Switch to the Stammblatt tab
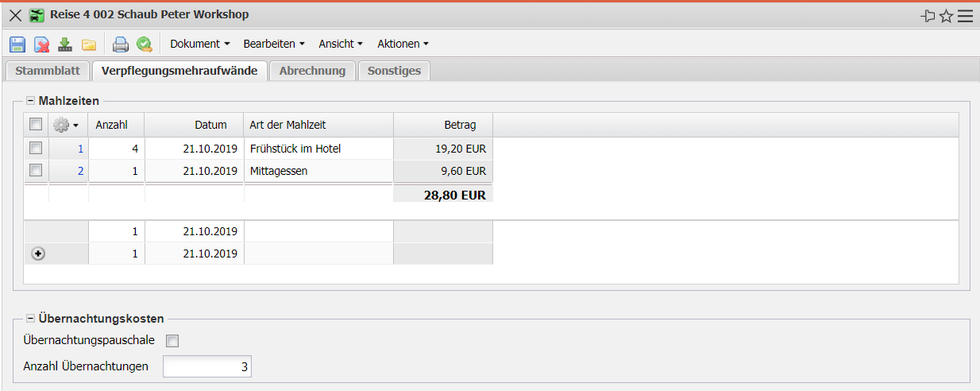980x391 pixels. point(48,71)
